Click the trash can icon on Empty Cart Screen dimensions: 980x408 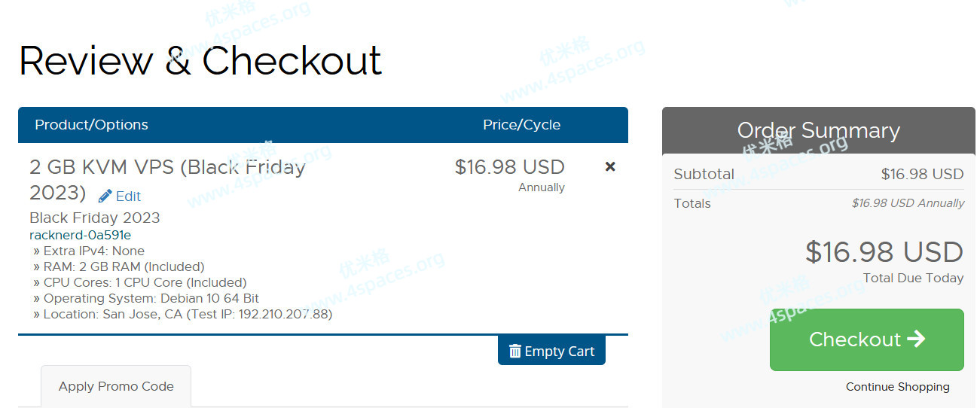515,351
